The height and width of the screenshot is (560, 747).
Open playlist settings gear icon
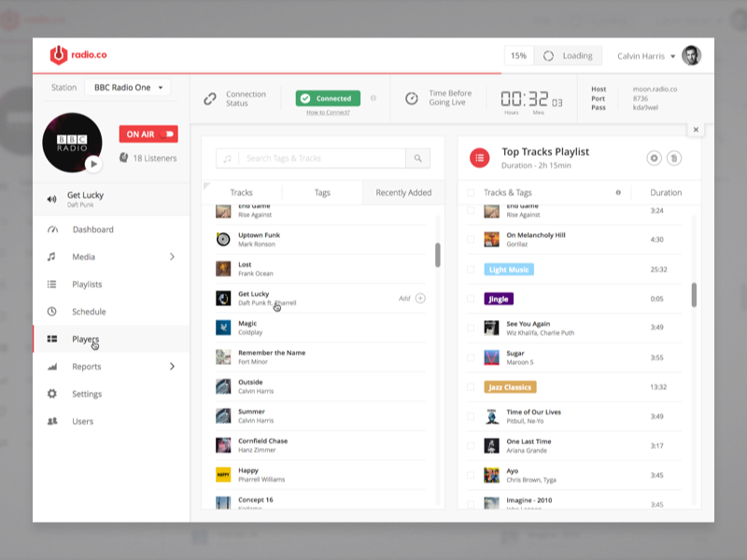click(655, 158)
